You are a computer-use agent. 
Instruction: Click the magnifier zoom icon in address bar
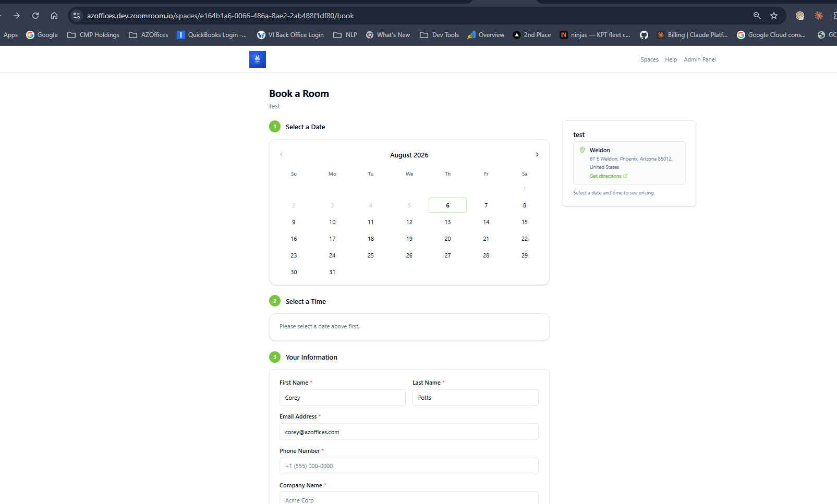(757, 16)
